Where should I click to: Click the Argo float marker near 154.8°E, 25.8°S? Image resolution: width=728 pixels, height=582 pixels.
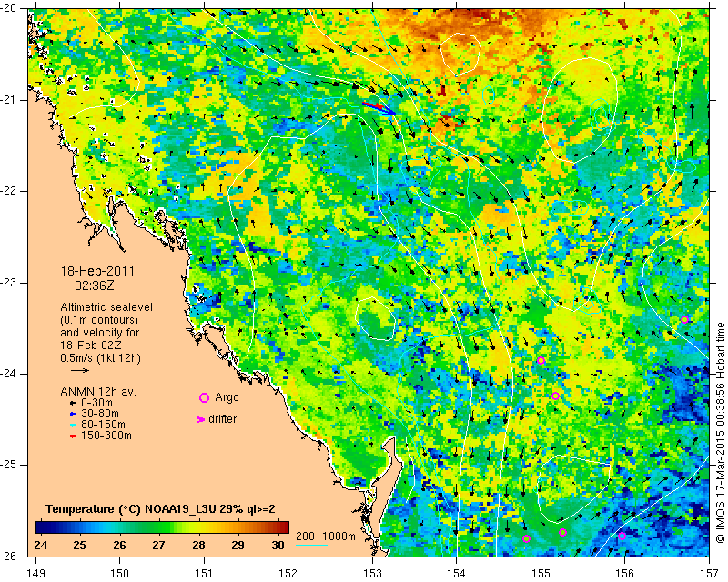pos(526,539)
